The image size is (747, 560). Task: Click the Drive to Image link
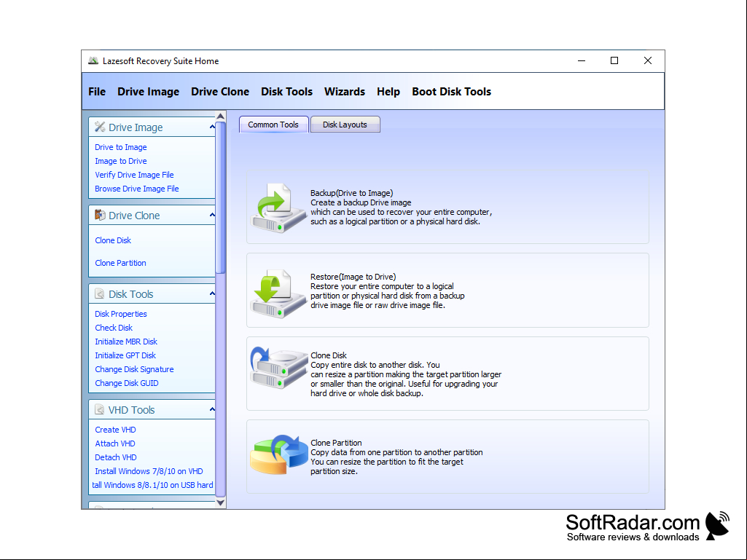[x=120, y=147]
